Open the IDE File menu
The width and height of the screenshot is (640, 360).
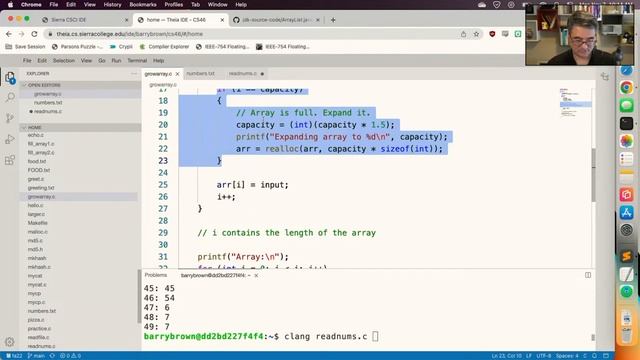27,60
